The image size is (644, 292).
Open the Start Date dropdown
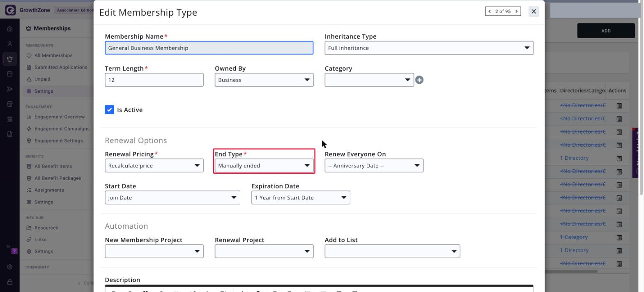172,198
